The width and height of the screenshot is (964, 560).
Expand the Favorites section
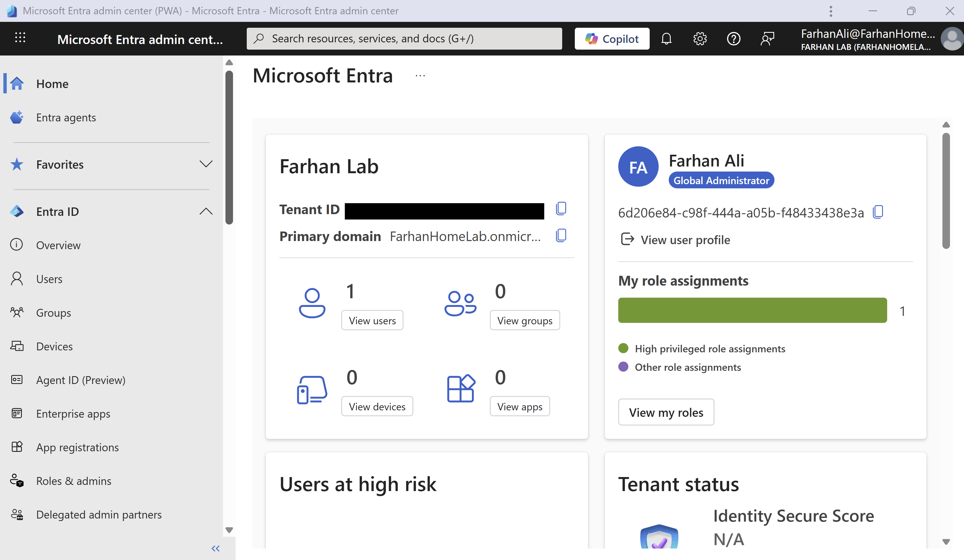point(206,164)
